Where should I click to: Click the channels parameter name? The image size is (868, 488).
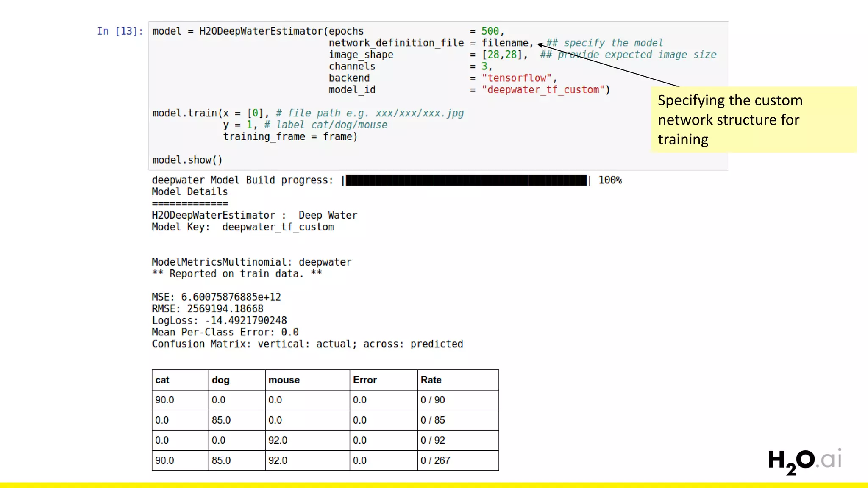352,67
